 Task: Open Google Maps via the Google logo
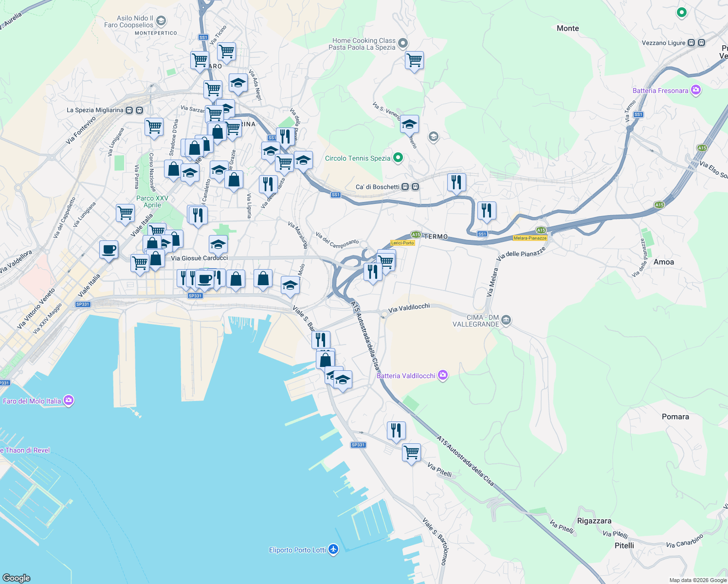[17, 578]
